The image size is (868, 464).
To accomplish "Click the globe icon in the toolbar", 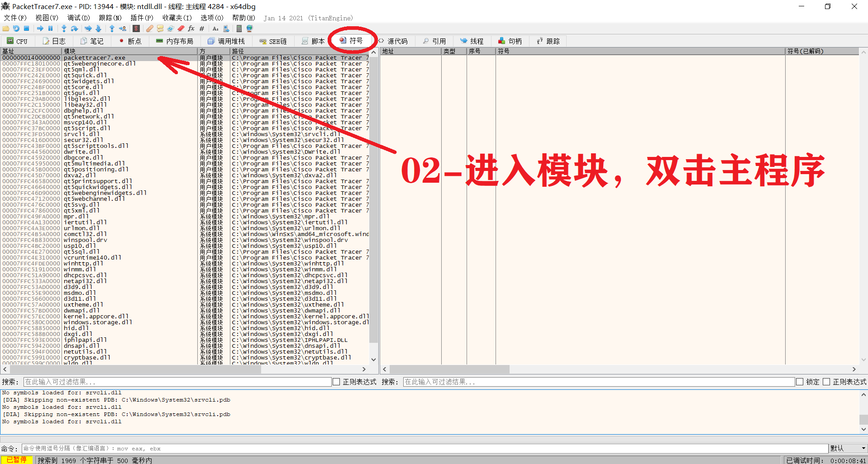I will (x=249, y=28).
